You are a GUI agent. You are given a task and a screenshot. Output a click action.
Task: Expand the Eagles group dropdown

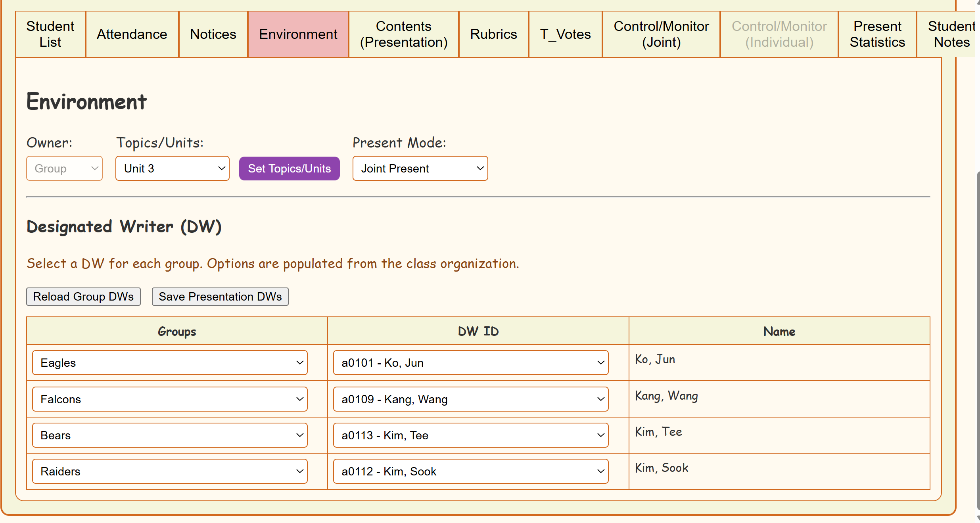[x=170, y=363]
